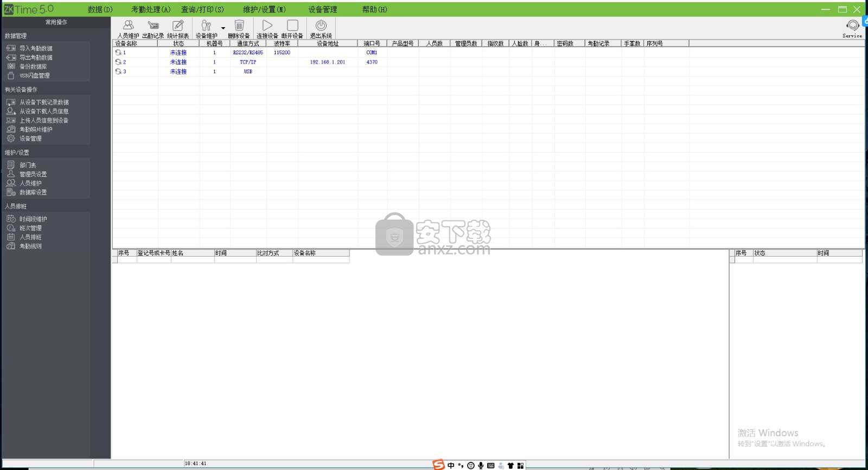Select 从设备下载人员信息
Screen dimensions: 868x470
[44, 111]
